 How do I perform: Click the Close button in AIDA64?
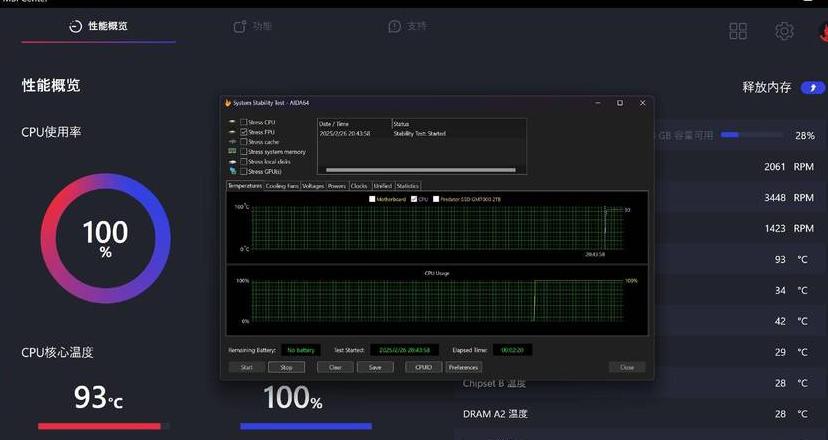627,367
